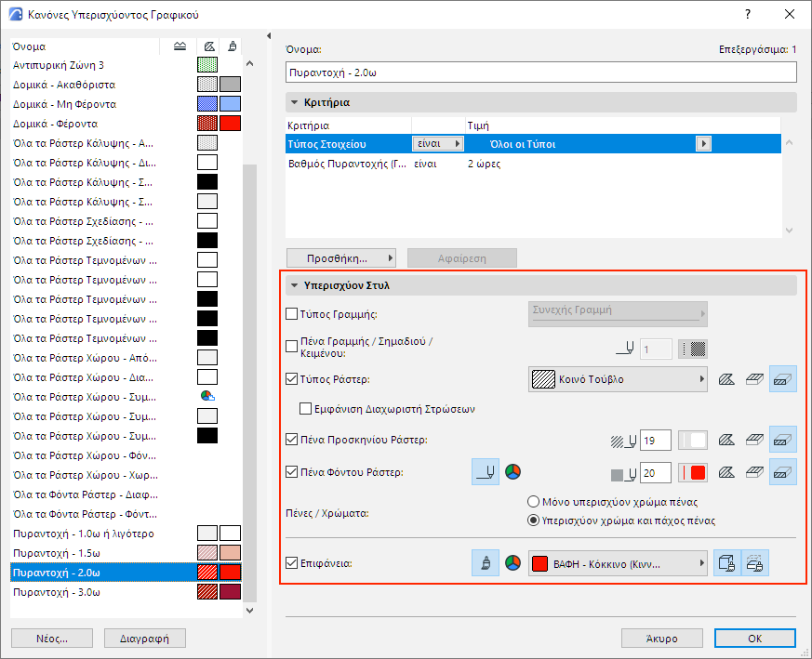
Task: Select Υπερισχύον χρώμα και πάχος πένας radio
Action: pyautogui.click(x=533, y=521)
